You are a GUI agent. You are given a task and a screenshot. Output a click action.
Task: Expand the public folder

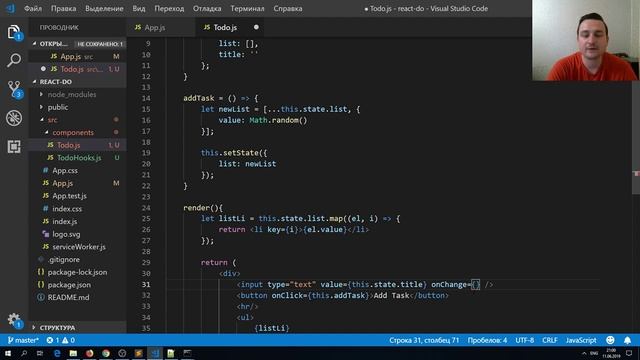58,107
